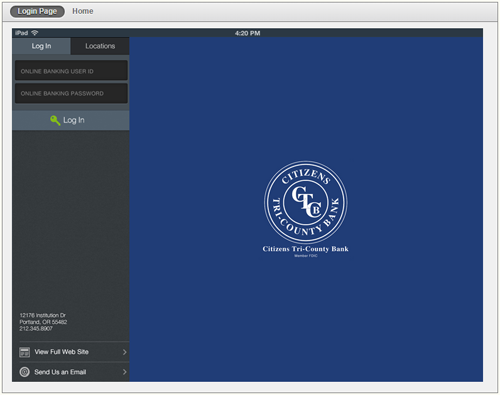This screenshot has width=500, height=395.
Task: Focus the Online Banking Password field
Action: click(71, 93)
